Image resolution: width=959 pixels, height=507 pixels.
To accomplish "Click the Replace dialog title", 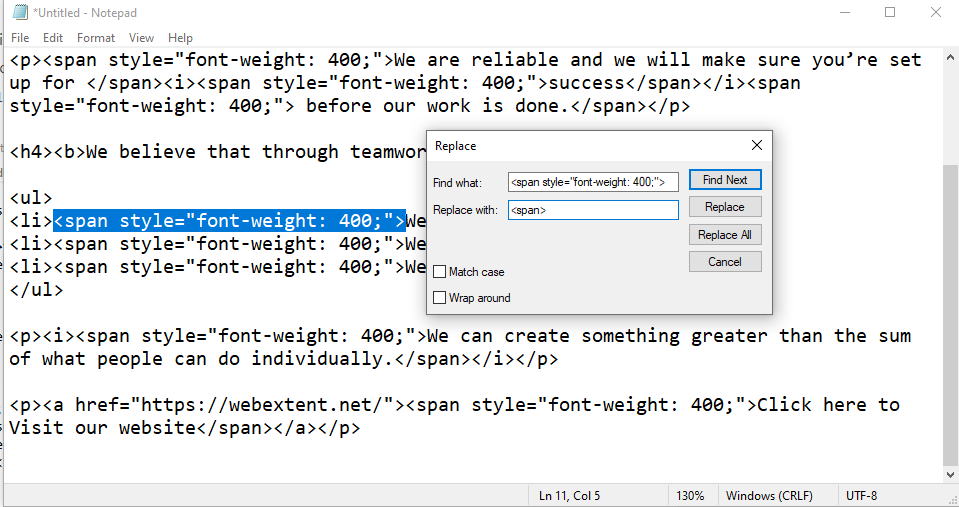I will [x=456, y=146].
